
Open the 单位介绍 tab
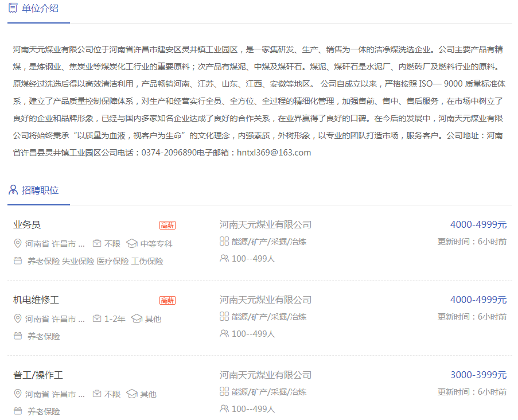click(x=38, y=9)
